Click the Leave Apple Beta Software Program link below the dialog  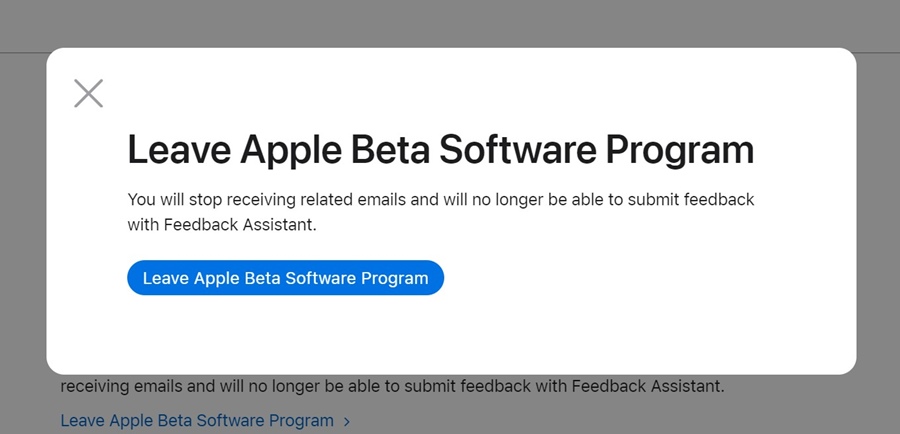tap(197, 420)
